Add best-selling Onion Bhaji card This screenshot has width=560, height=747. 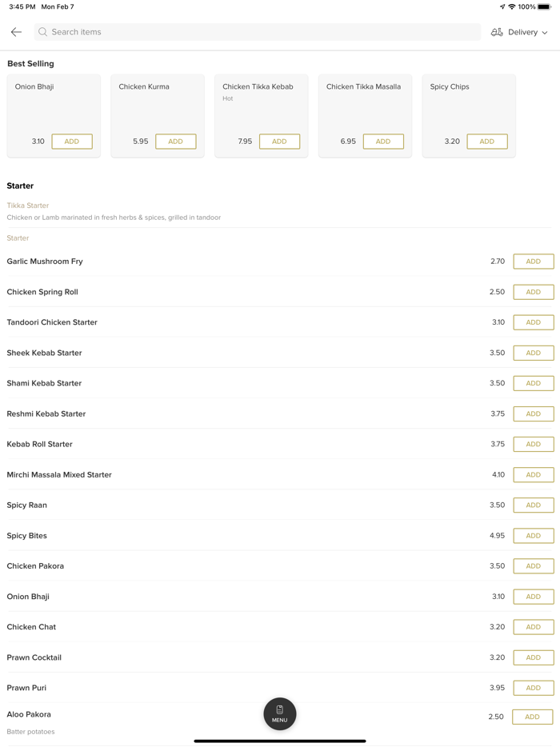72,142
